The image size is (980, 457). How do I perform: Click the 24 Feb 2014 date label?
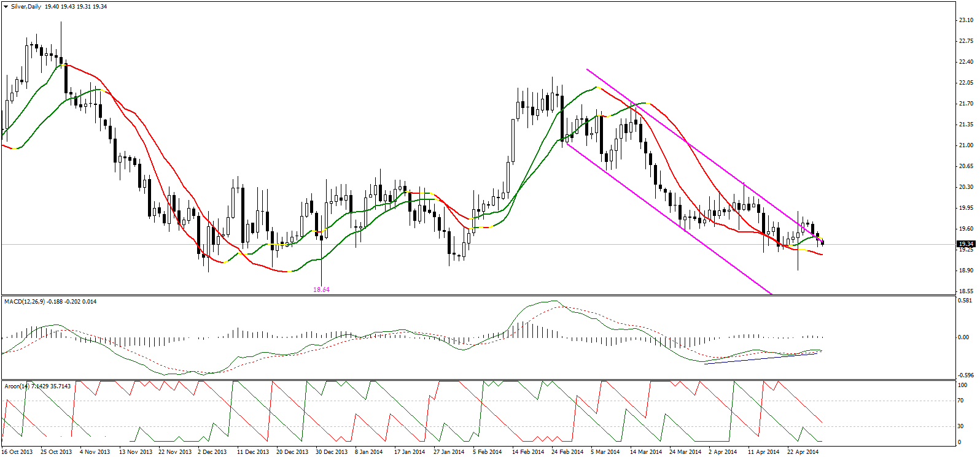pos(567,452)
